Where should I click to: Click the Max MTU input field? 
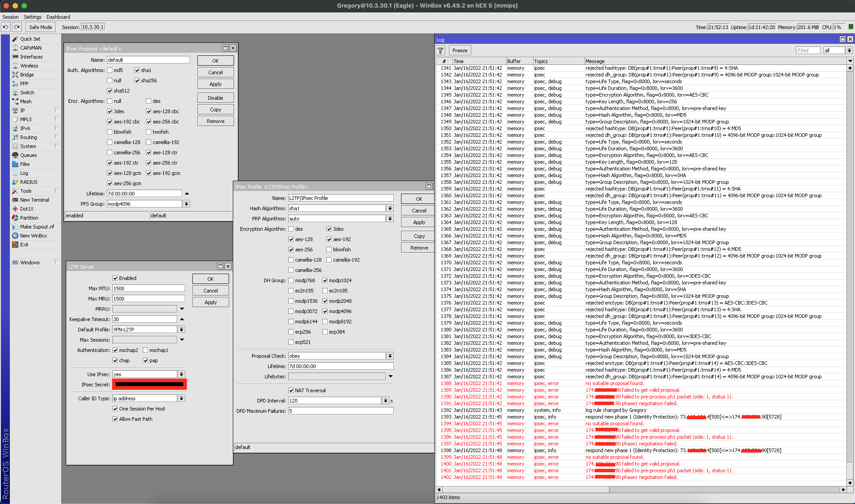pyautogui.click(x=149, y=288)
